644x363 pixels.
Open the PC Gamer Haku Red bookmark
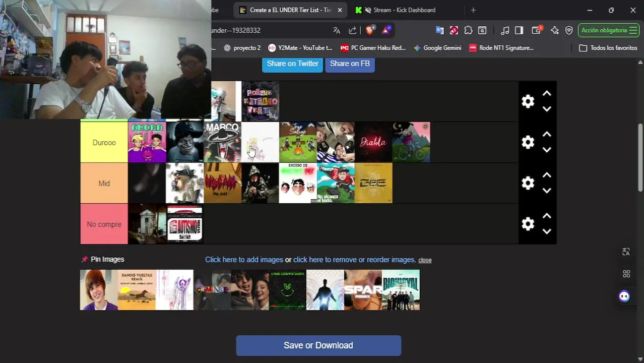(373, 48)
